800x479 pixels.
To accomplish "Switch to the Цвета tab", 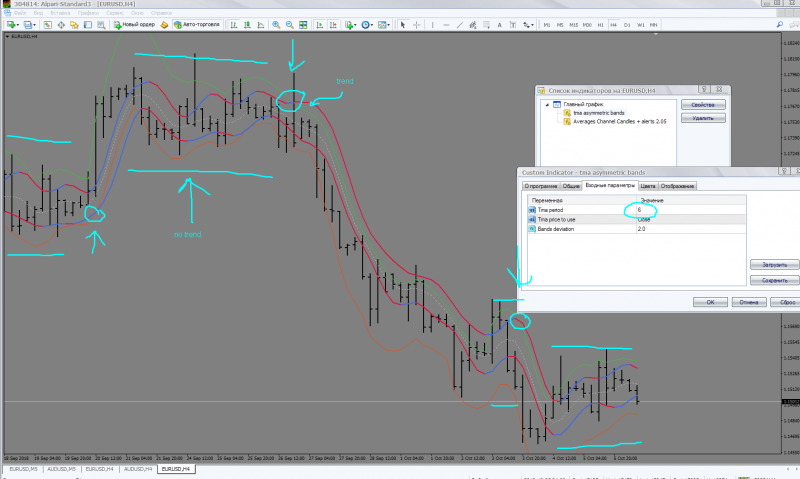I will [x=647, y=186].
